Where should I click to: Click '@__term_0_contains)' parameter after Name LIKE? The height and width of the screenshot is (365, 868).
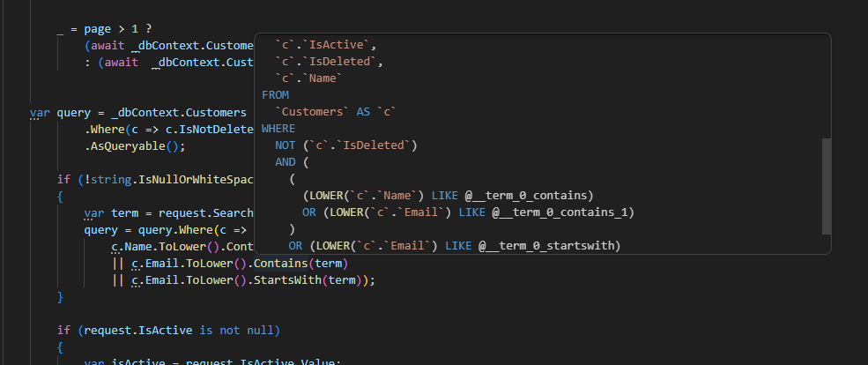[530, 196]
